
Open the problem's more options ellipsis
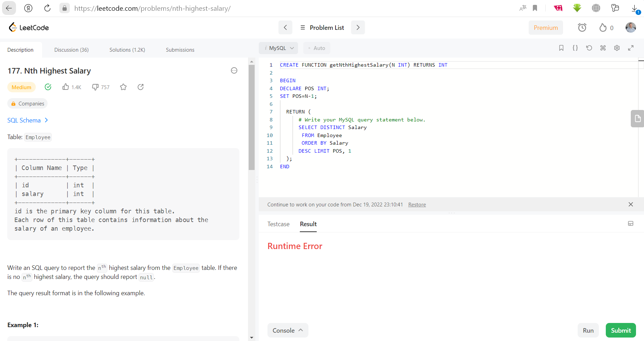234,71
